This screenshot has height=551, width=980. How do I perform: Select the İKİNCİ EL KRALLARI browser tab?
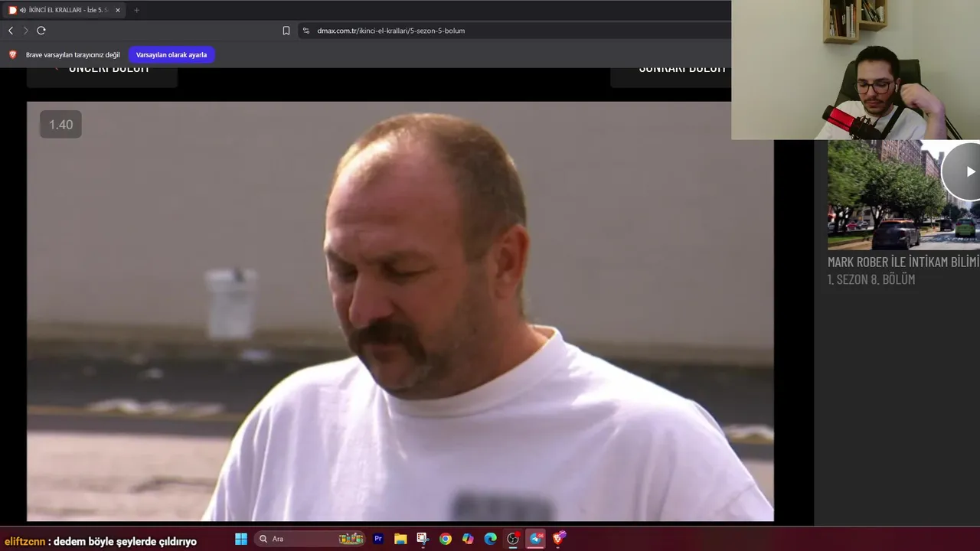[65, 10]
